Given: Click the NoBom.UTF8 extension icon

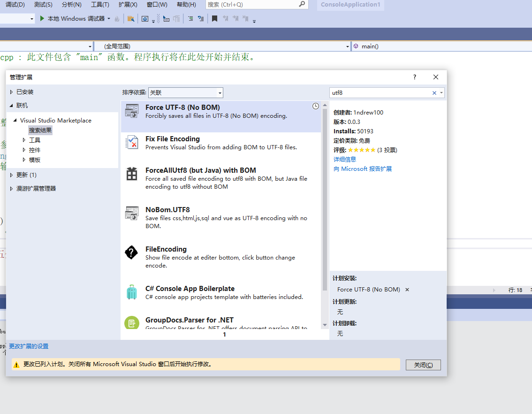Looking at the screenshot, I should pos(132,213).
